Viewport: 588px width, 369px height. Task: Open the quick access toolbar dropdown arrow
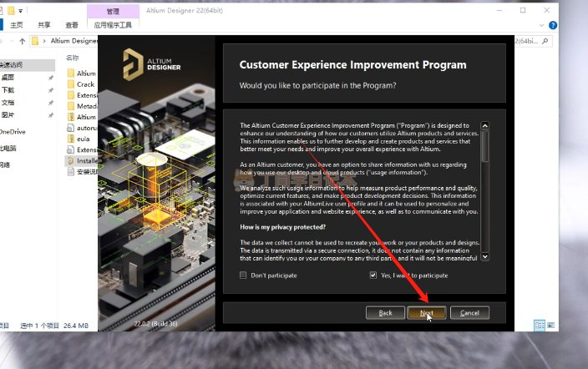point(21,11)
